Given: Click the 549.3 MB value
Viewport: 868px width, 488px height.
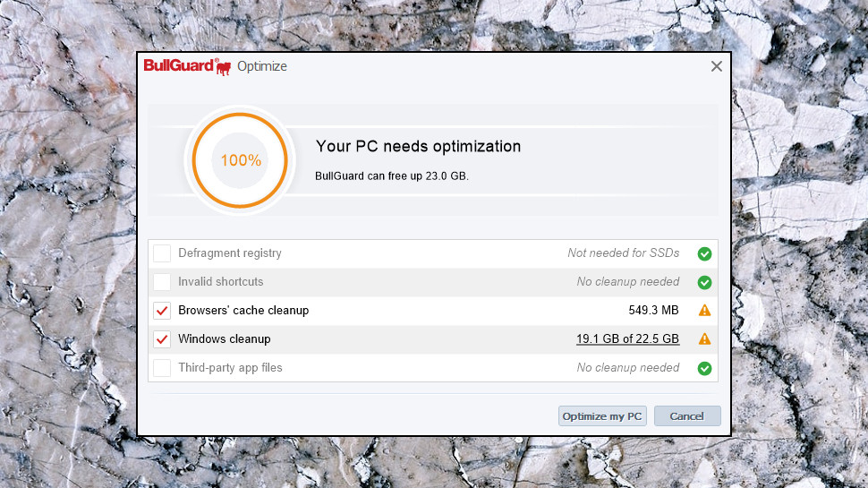Looking at the screenshot, I should [653, 310].
